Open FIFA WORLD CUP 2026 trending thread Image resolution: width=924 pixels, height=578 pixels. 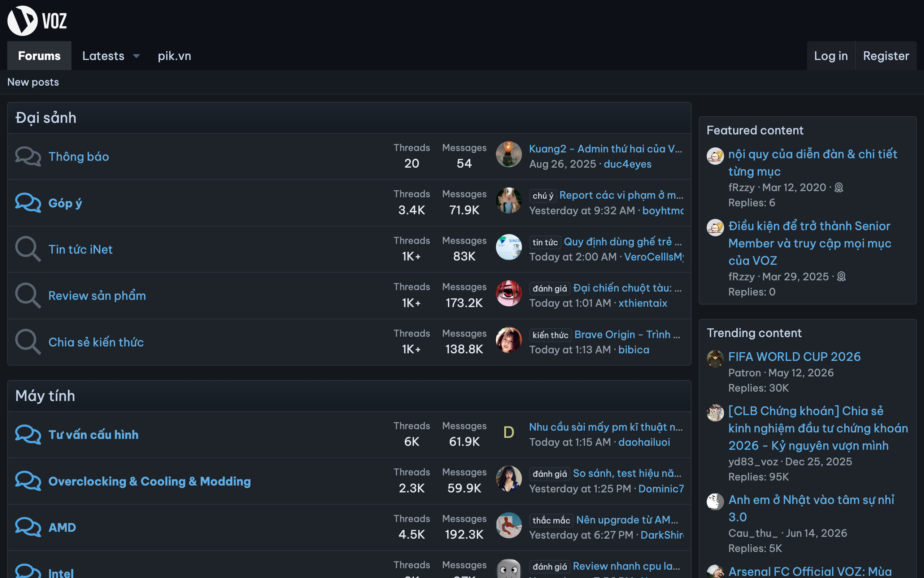794,357
